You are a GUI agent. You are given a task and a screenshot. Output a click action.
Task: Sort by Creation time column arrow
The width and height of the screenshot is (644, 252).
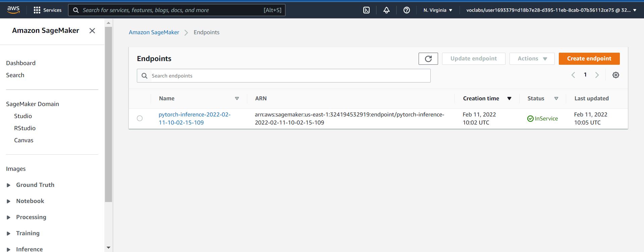509,98
